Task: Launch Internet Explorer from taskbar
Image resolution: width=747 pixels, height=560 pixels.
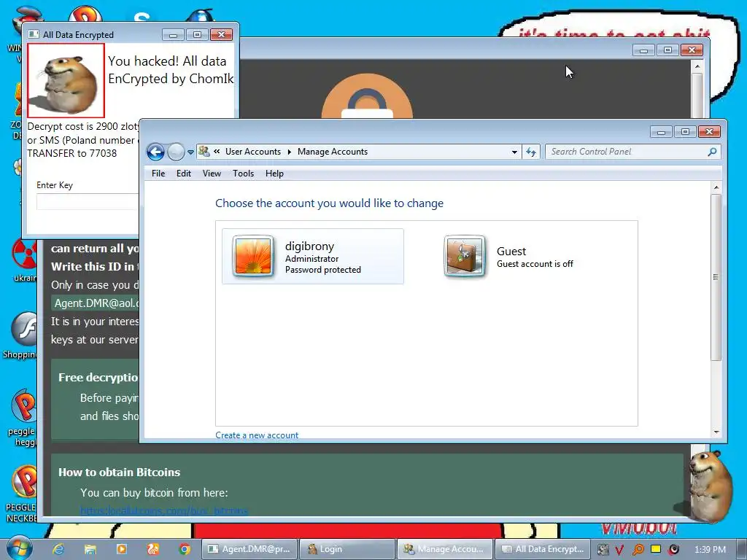Action: 58,549
